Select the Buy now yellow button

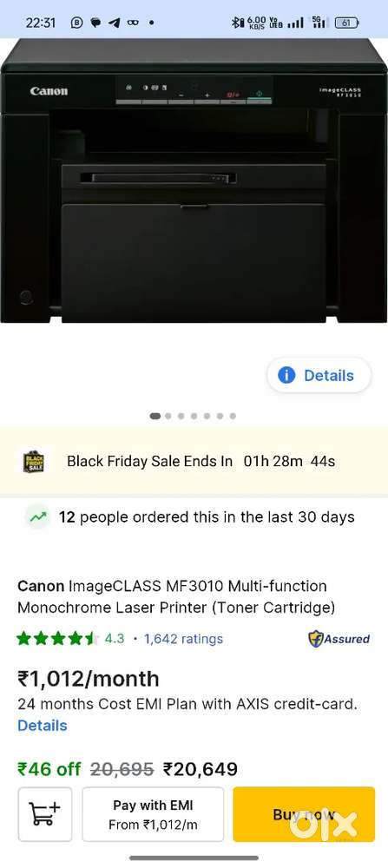[x=304, y=814]
